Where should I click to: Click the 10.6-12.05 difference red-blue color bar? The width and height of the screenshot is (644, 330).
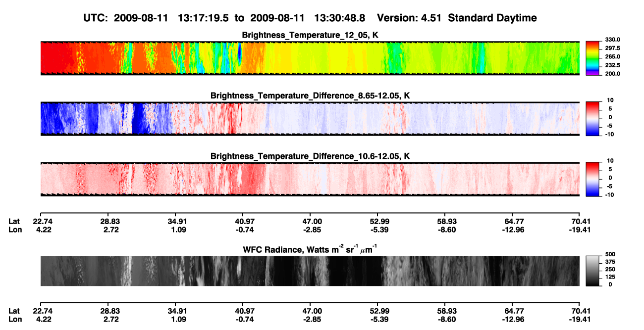point(592,179)
